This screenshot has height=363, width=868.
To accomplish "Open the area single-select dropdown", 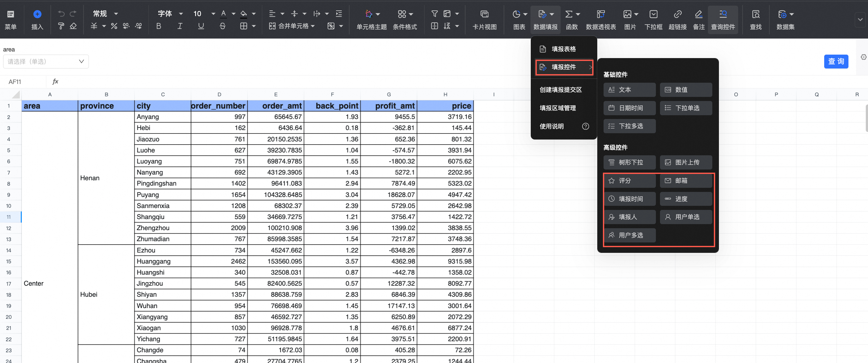I will point(46,62).
